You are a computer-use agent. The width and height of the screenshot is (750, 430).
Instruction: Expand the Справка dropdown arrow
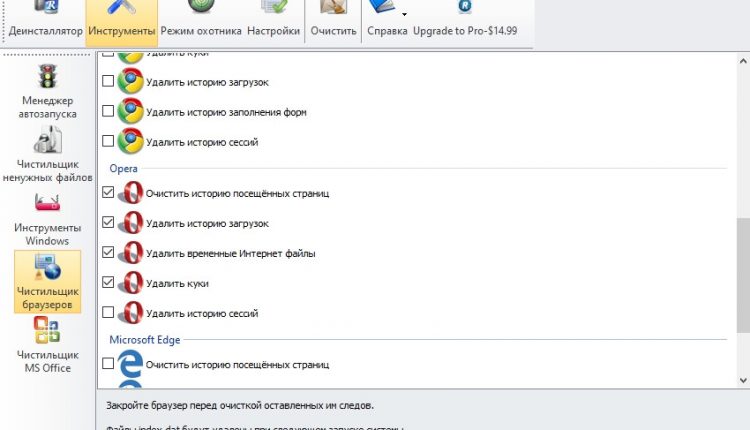pyautogui.click(x=404, y=14)
